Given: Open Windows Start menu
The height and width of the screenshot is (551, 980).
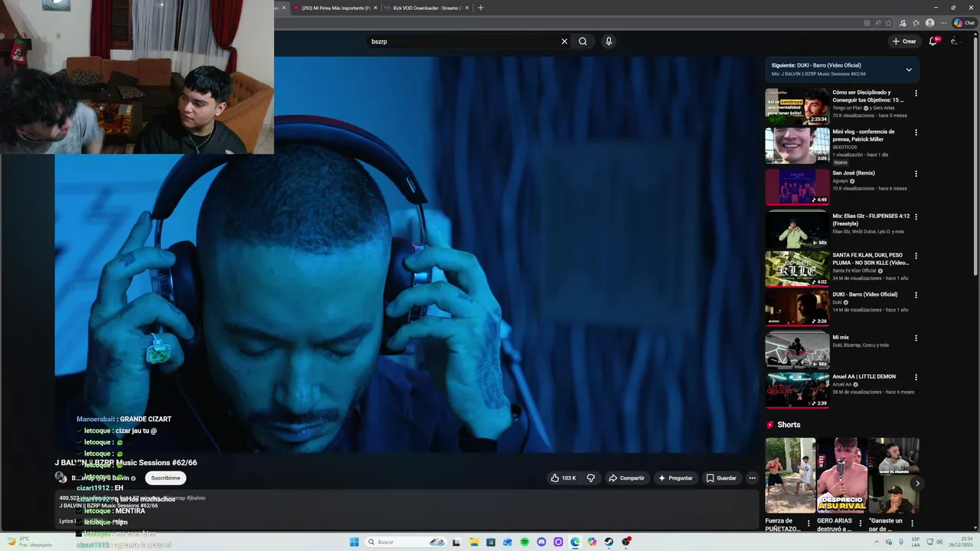Looking at the screenshot, I should pos(354,542).
